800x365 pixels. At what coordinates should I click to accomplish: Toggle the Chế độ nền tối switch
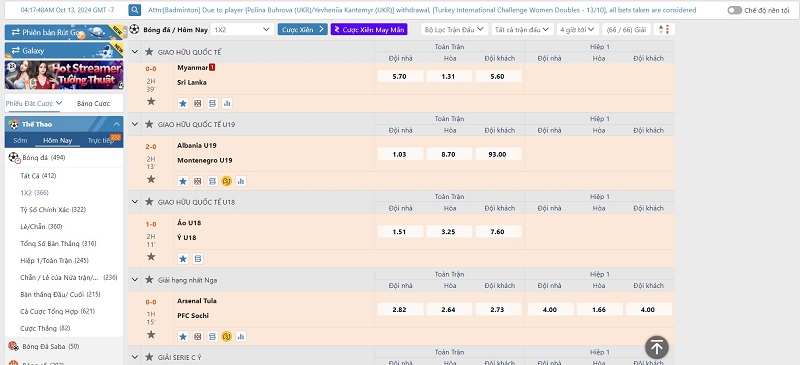[x=735, y=10]
